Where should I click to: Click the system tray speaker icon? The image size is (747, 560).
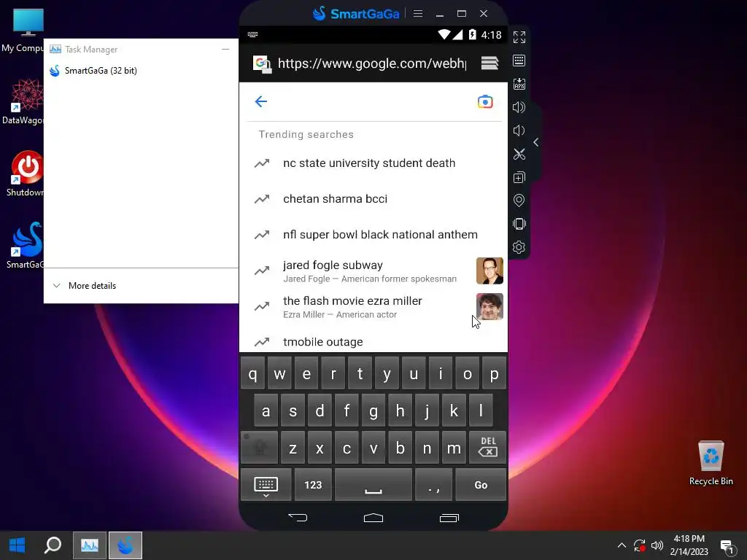657,545
